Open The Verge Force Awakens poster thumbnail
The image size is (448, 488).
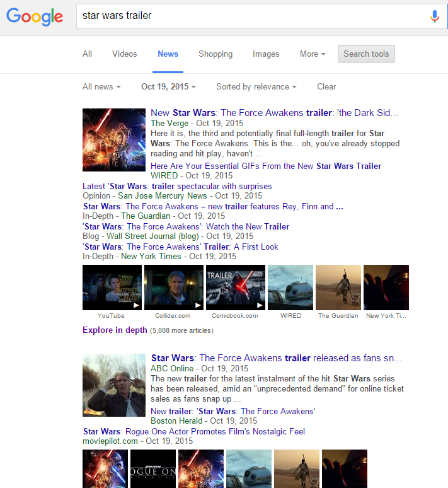[114, 140]
